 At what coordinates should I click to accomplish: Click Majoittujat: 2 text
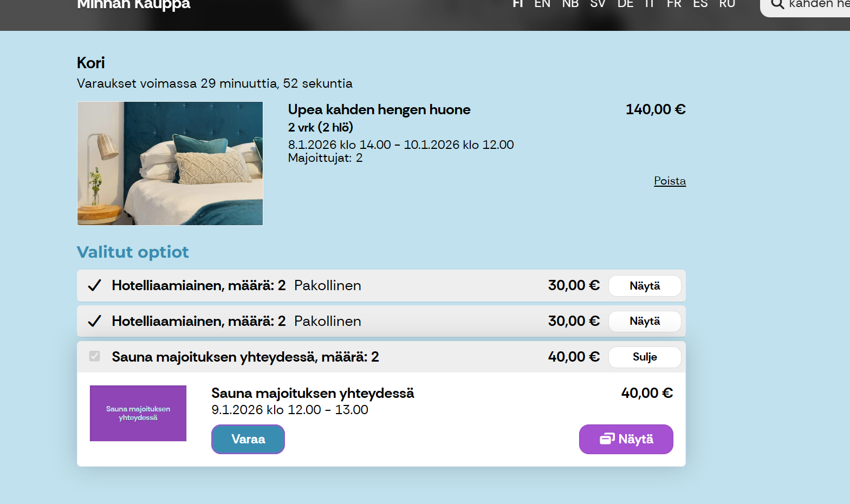[326, 158]
